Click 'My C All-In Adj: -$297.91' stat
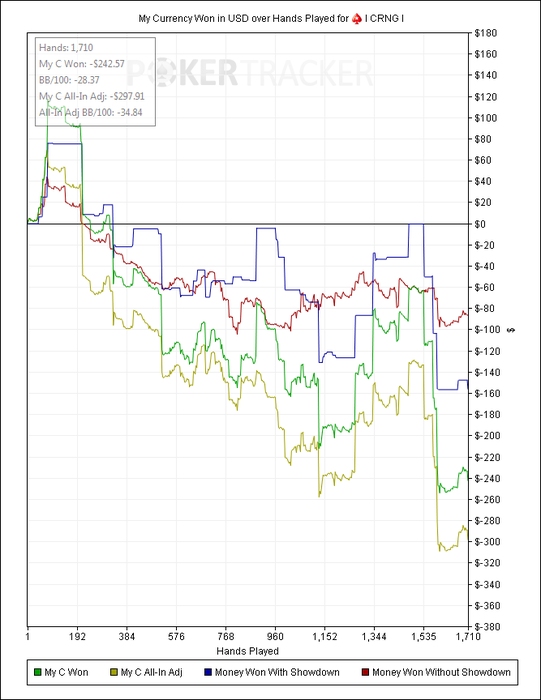The image size is (541, 700). (x=92, y=96)
